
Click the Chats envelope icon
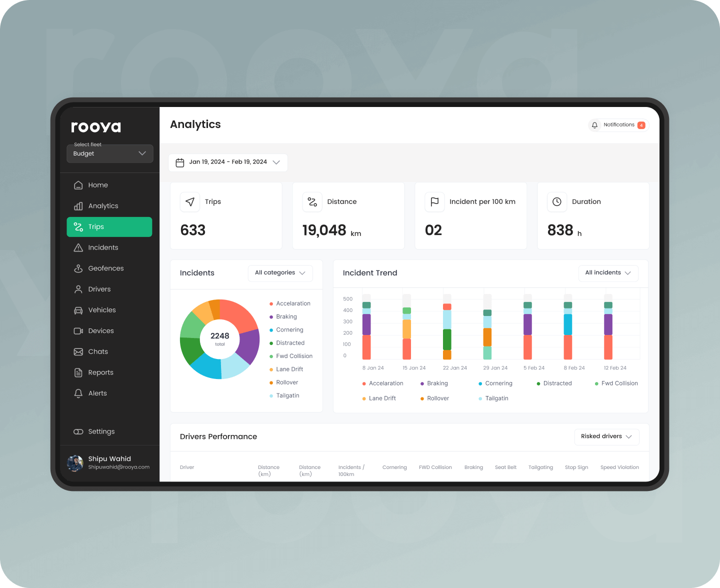tap(78, 351)
